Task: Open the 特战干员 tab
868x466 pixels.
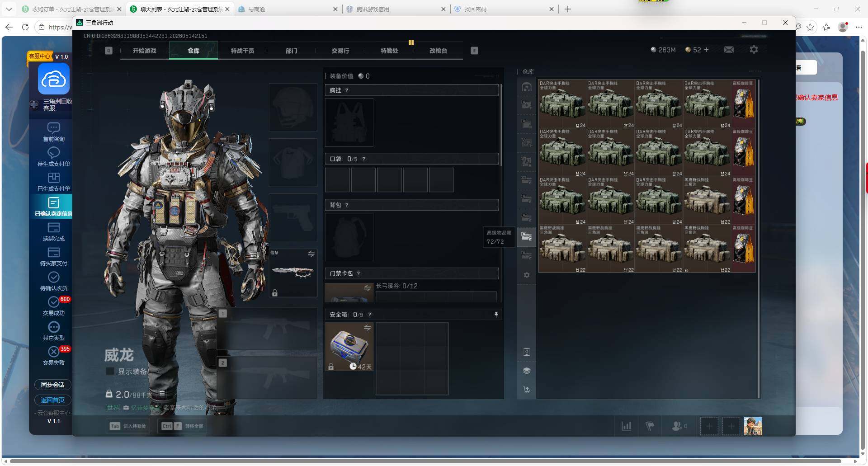Action: pos(242,51)
